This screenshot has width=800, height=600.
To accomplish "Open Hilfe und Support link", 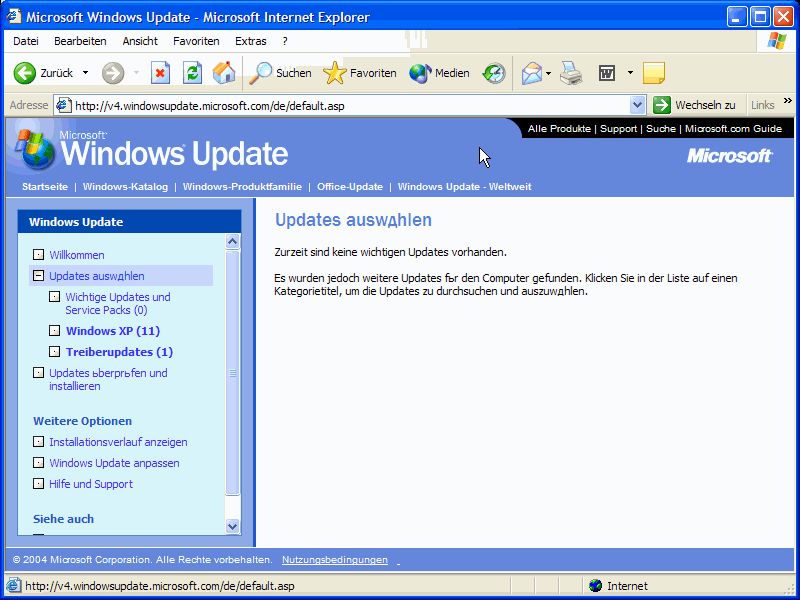I will click(x=91, y=484).
